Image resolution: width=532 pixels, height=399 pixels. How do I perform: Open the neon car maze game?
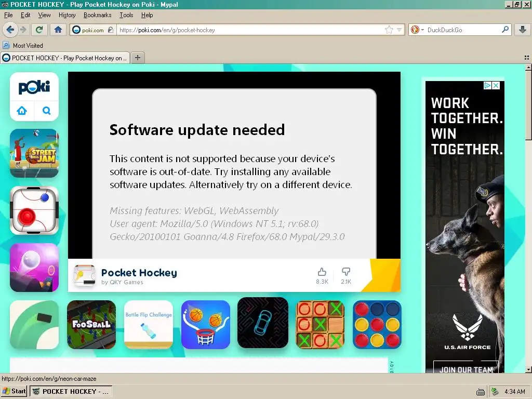point(263,323)
